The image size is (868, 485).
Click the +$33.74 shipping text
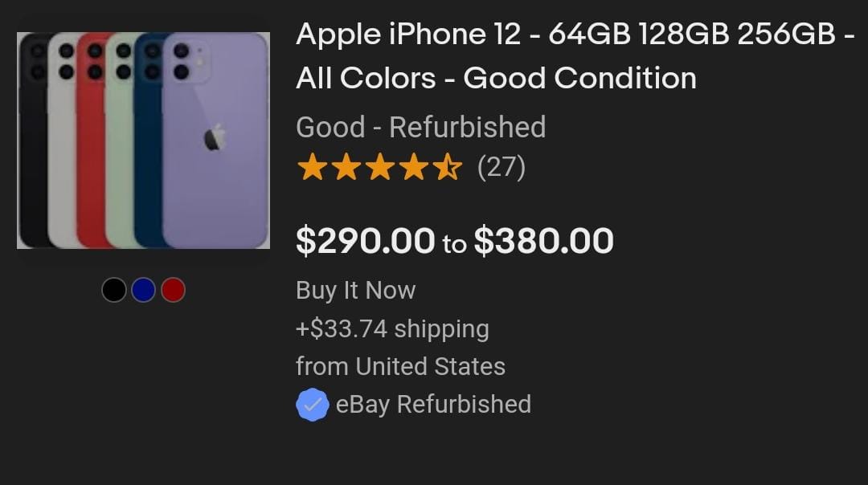point(392,328)
